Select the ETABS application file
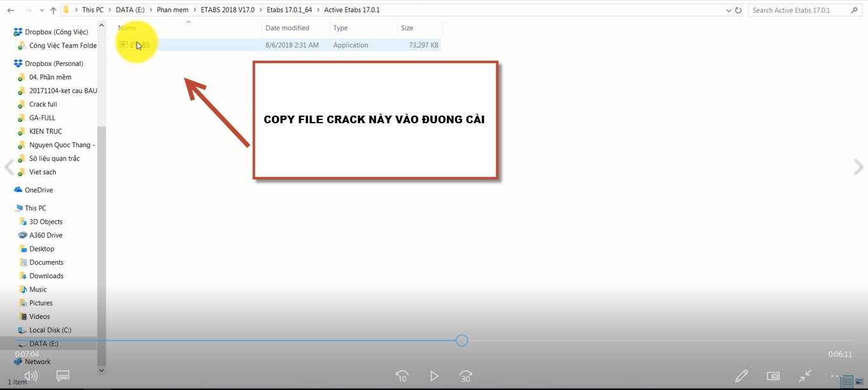 pos(278,45)
